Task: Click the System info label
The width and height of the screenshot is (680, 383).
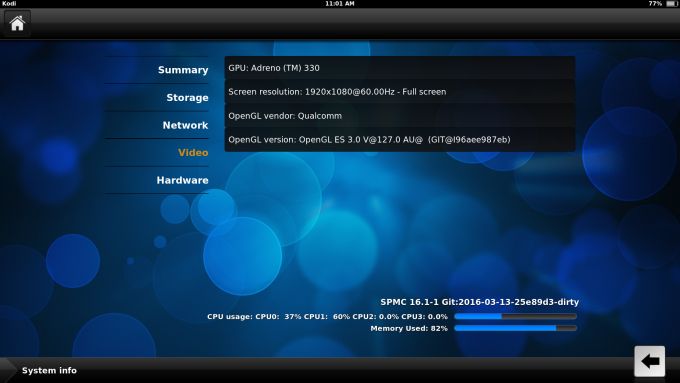Action: [49, 370]
